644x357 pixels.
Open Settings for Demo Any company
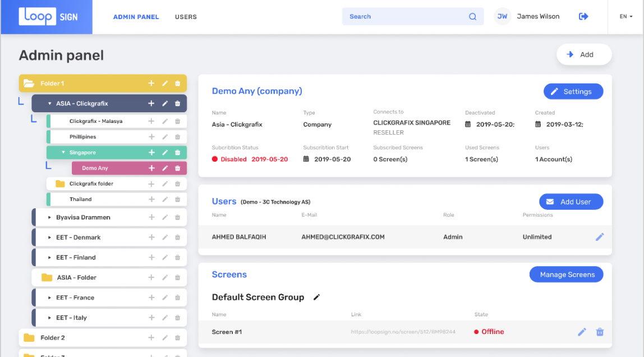pos(573,91)
